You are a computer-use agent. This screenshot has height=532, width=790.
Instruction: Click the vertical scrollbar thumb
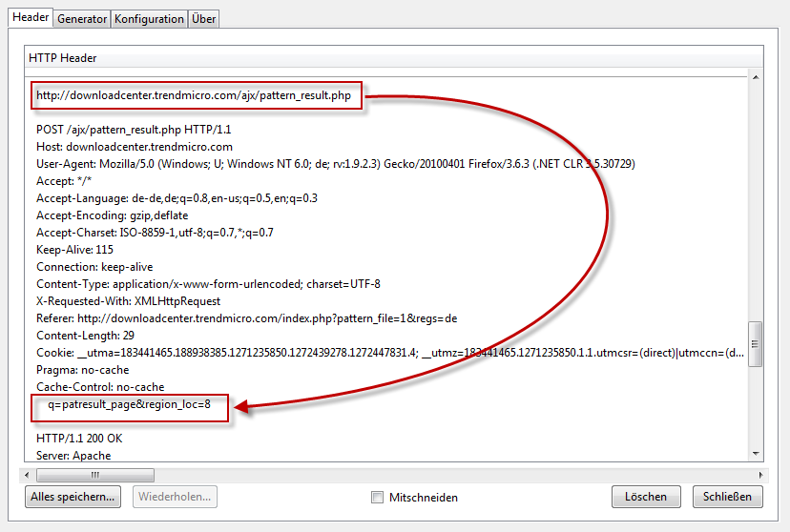tap(756, 343)
